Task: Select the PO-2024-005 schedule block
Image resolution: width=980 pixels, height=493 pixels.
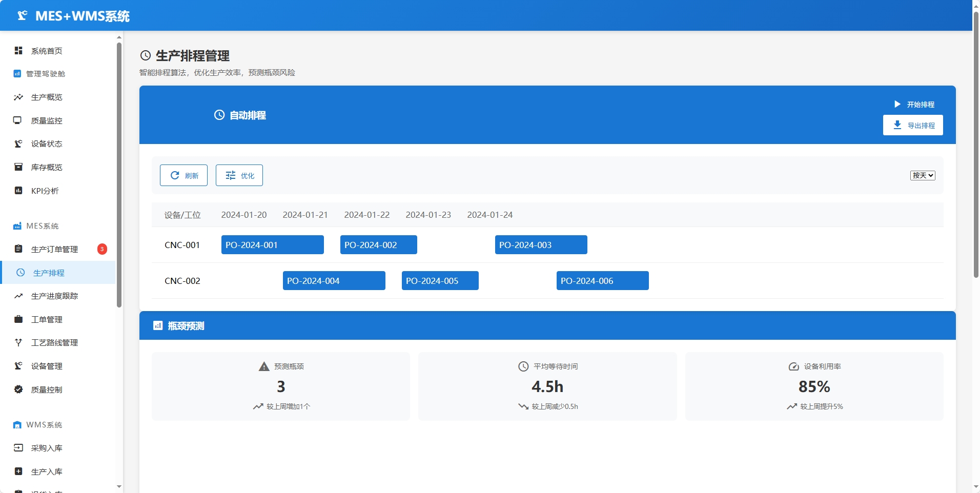Action: click(440, 281)
